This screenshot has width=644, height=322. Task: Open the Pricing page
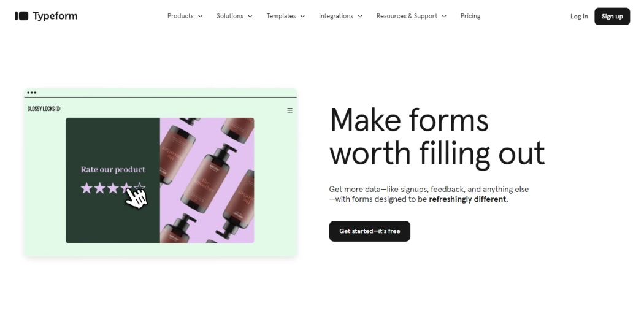tap(470, 16)
